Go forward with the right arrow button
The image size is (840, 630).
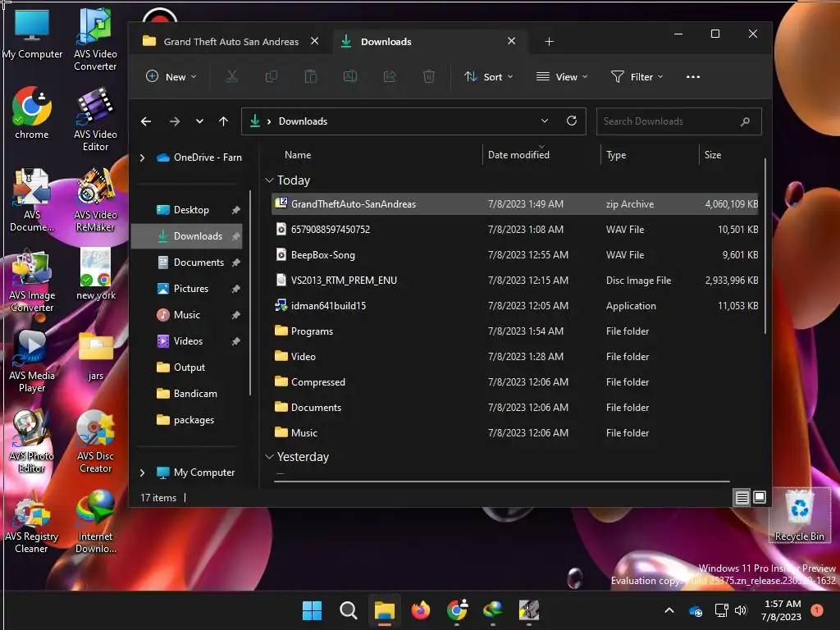(175, 121)
